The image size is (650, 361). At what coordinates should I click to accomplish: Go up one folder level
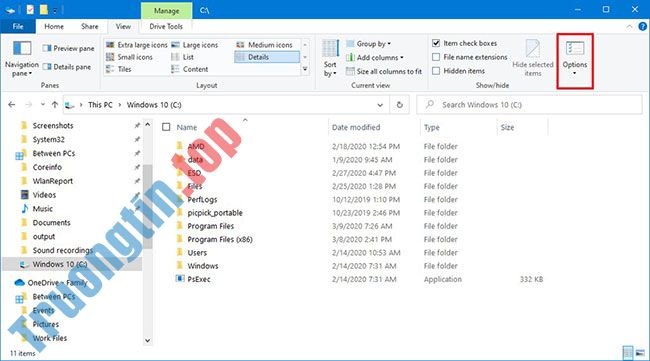pyautogui.click(x=55, y=105)
